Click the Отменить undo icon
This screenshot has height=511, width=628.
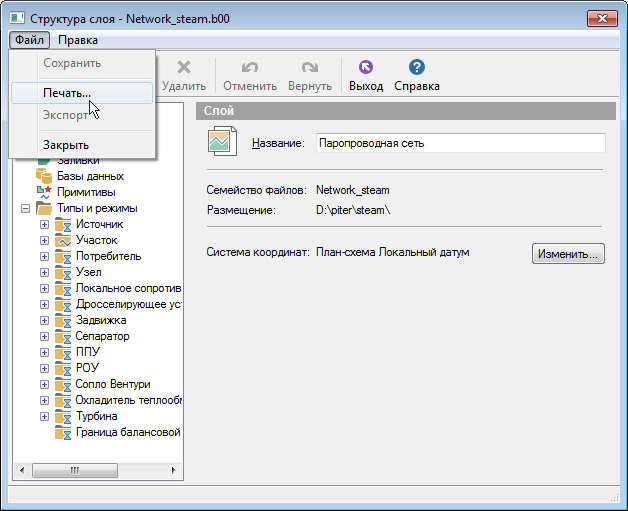click(x=250, y=67)
